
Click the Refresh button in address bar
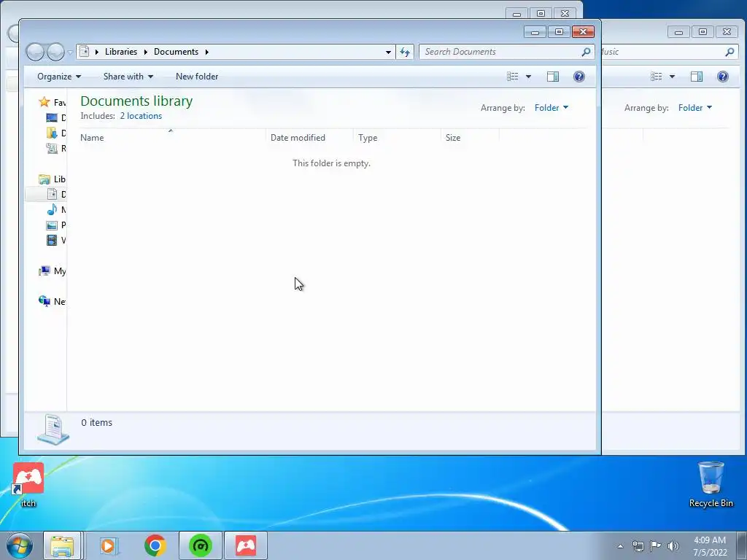[405, 52]
